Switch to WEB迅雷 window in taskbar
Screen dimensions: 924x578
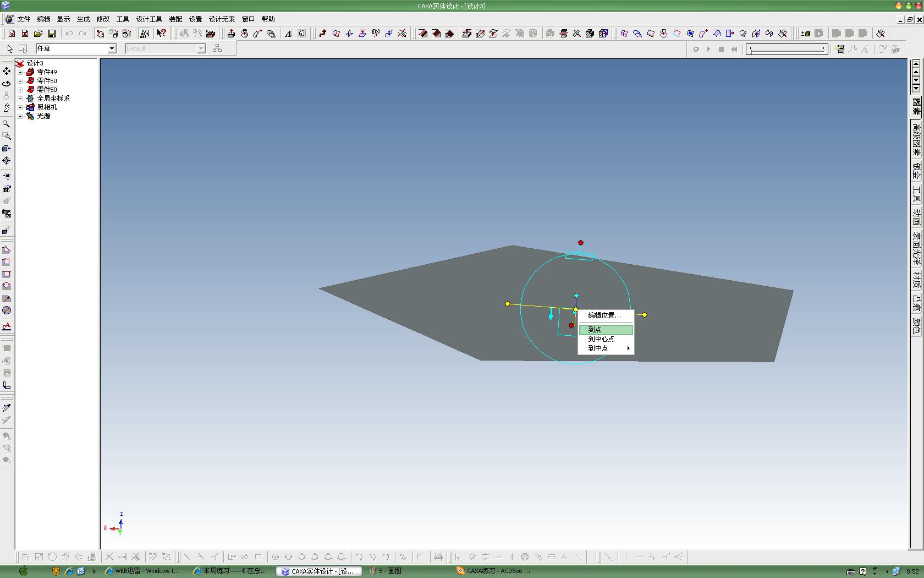pyautogui.click(x=142, y=571)
